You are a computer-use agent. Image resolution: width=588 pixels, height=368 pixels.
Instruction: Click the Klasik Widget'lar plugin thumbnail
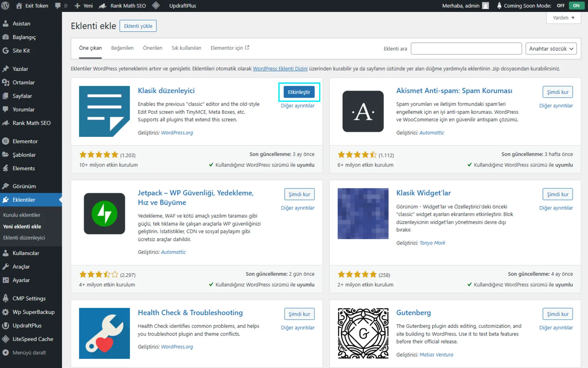pos(363,213)
